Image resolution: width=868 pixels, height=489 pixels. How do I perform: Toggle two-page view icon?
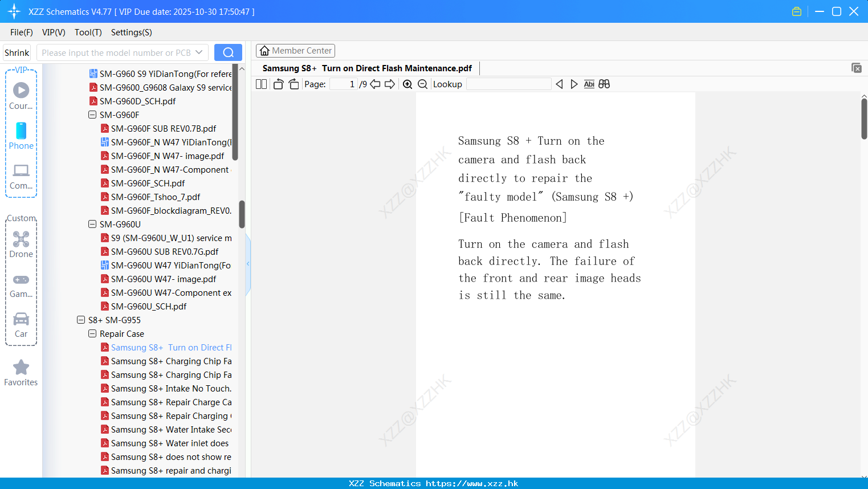click(261, 84)
